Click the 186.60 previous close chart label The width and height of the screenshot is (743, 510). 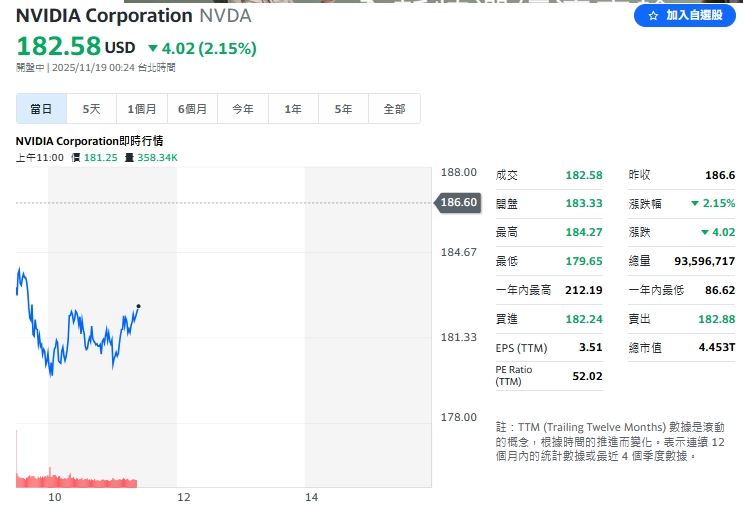click(457, 203)
